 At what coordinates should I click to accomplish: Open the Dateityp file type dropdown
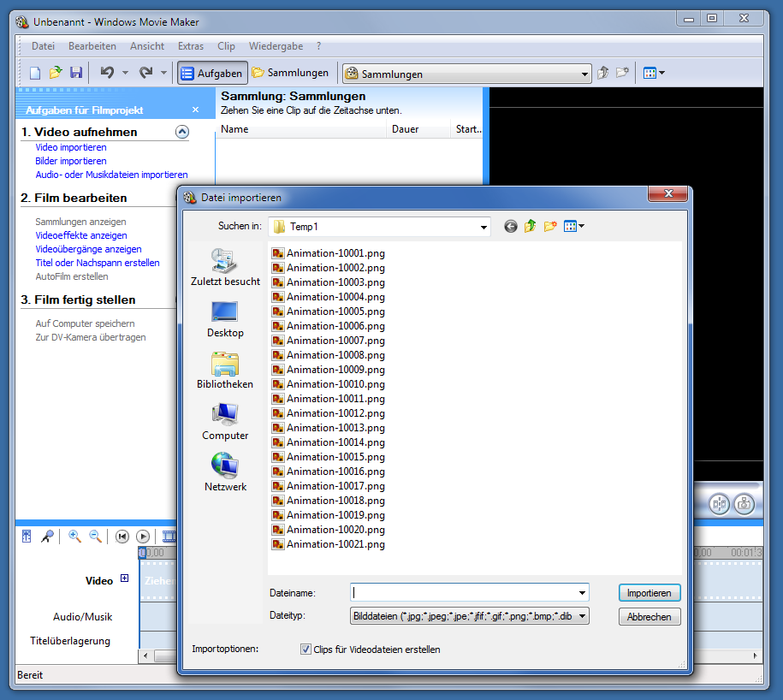pyautogui.click(x=470, y=616)
